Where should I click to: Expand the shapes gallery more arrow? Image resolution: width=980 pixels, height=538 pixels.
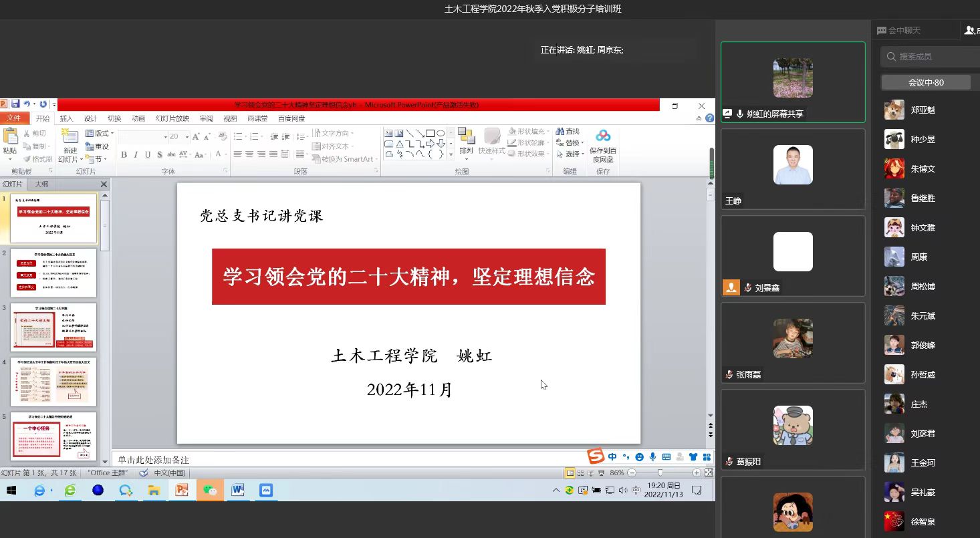[x=451, y=154]
